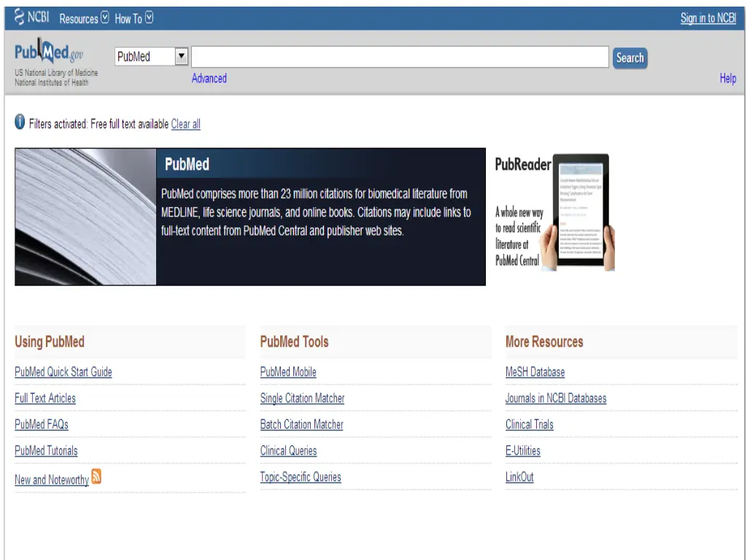Screen dimensions: 747x560
Task: Open Clinical Queries tool
Action: pyautogui.click(x=289, y=451)
